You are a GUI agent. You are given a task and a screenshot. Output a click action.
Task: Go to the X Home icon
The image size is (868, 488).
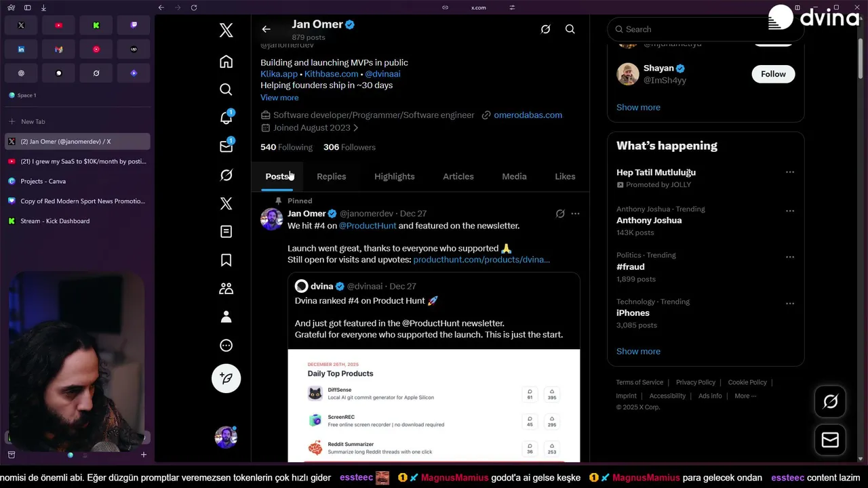226,62
